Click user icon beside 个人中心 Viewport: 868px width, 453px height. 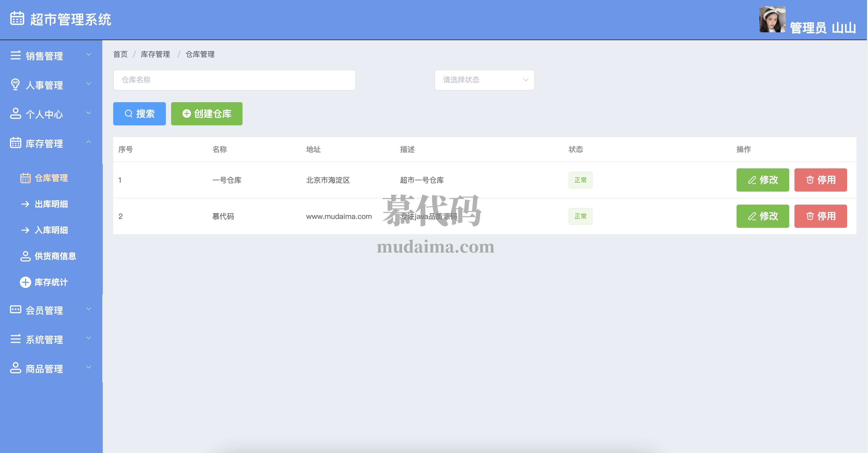click(15, 113)
